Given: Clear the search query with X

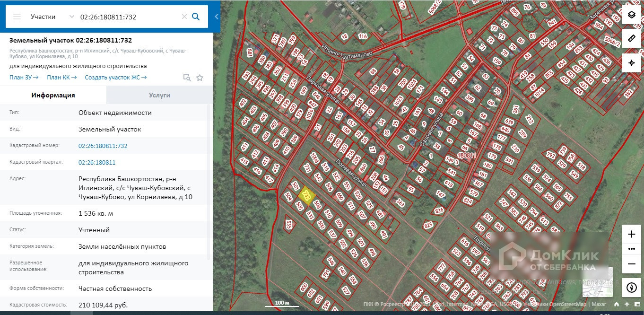Looking at the screenshot, I should pyautogui.click(x=184, y=17).
